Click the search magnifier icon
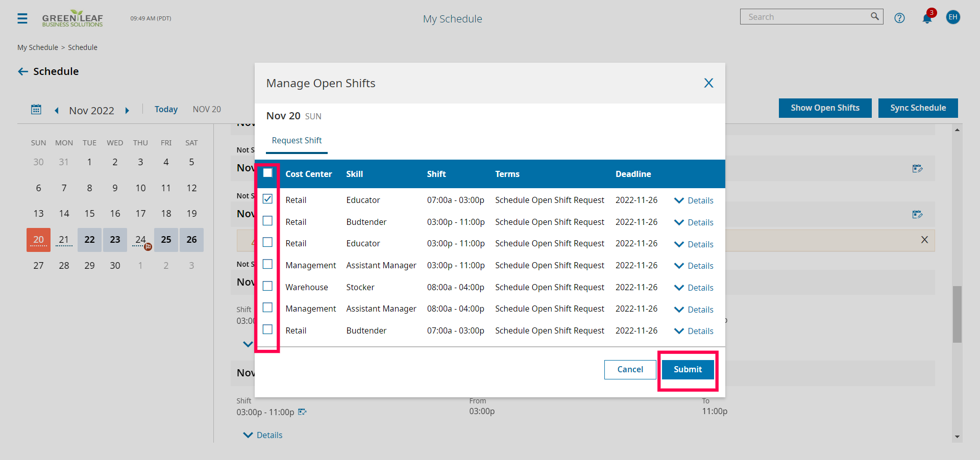Screen dimensions: 980x460 pyautogui.click(x=874, y=16)
